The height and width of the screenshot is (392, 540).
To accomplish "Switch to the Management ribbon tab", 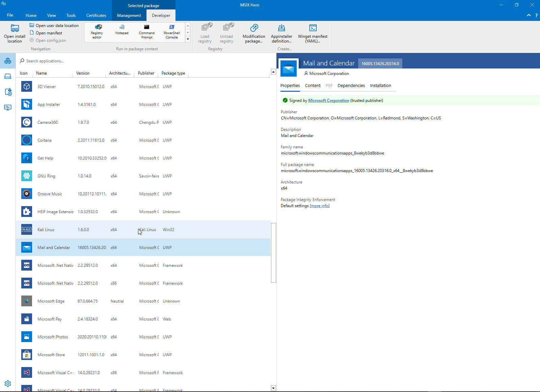I will click(x=129, y=16).
